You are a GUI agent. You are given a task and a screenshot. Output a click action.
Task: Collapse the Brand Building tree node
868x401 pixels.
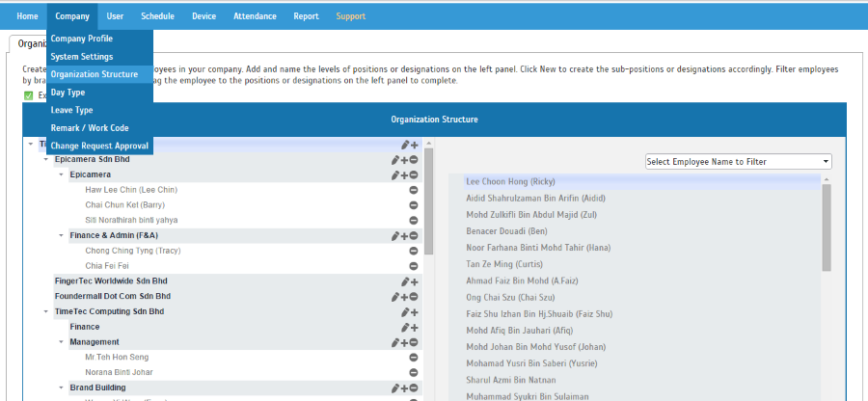[62, 388]
